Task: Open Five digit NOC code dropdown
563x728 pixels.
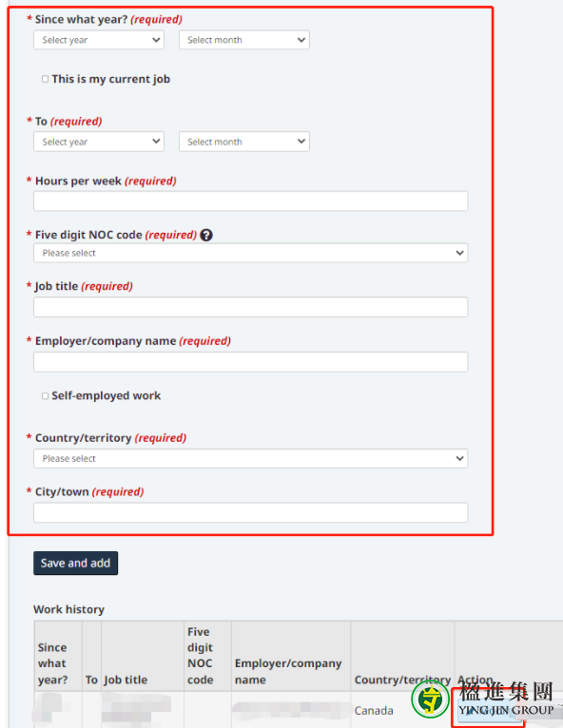Action: [x=250, y=253]
